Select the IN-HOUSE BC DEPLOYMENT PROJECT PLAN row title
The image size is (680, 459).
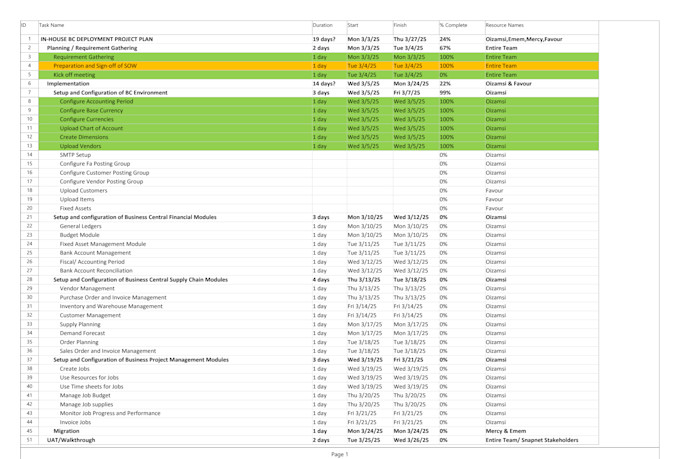(97, 39)
